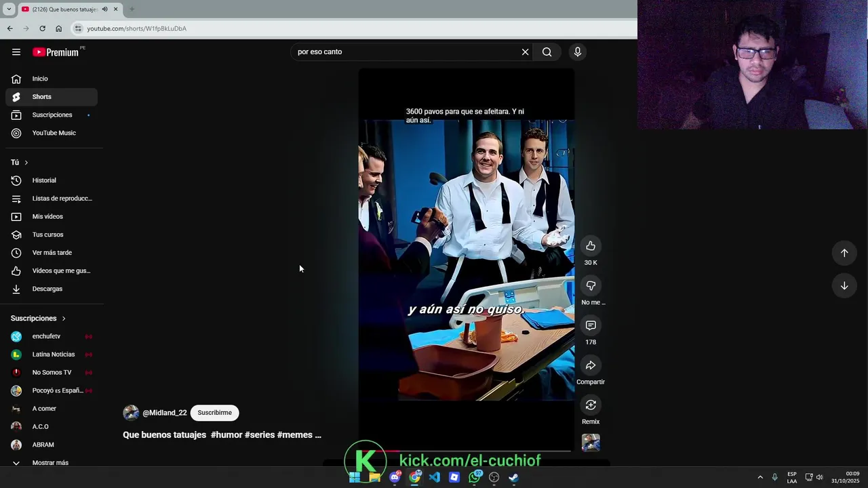Expand the Tú section chevron
868x488 pixels.
[x=26, y=163]
